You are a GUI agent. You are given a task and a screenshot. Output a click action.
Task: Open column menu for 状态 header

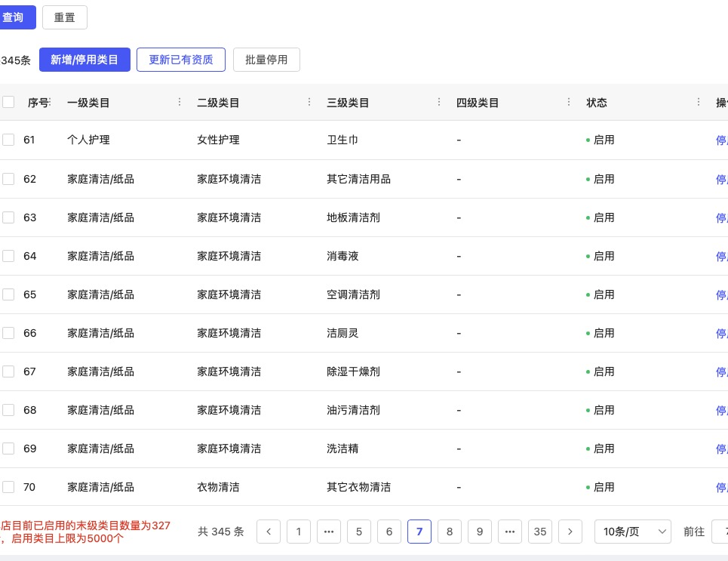click(x=699, y=102)
